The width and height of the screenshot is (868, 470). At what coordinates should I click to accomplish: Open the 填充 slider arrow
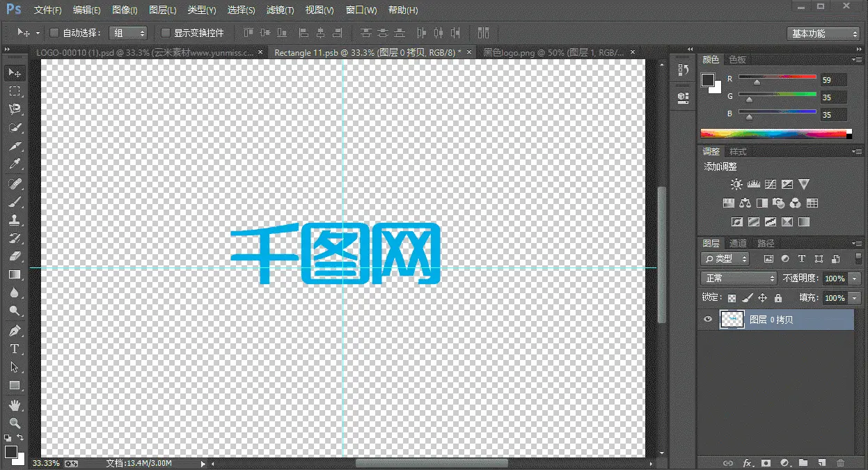coord(855,298)
